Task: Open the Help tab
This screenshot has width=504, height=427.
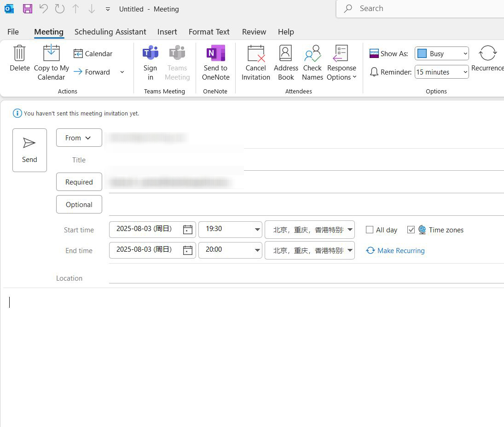Action: click(286, 32)
